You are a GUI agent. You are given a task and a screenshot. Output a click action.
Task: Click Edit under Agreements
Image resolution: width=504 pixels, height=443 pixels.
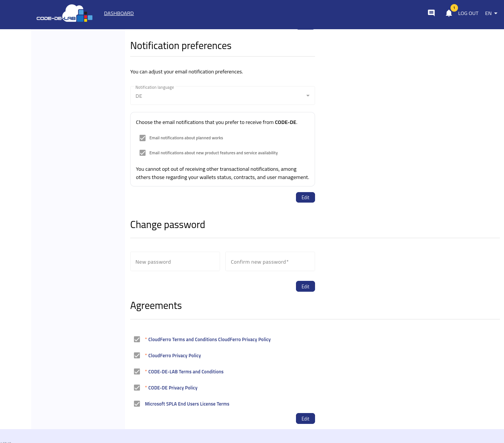(x=305, y=419)
